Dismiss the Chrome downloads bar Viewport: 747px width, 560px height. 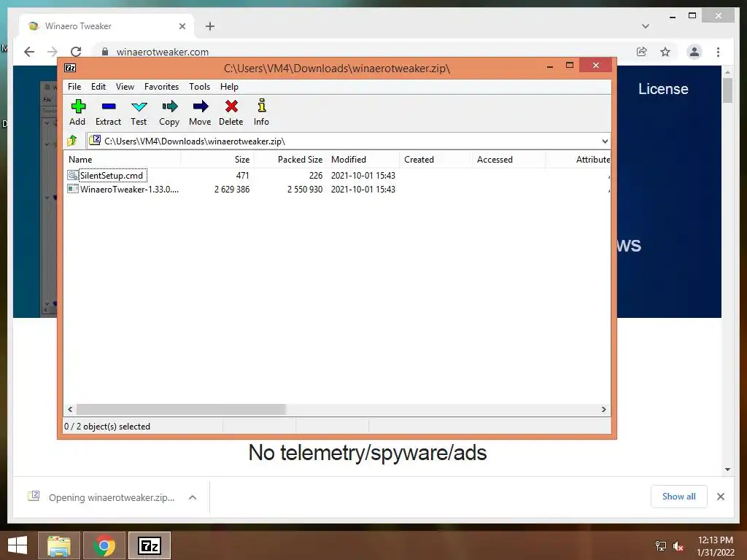tap(720, 497)
